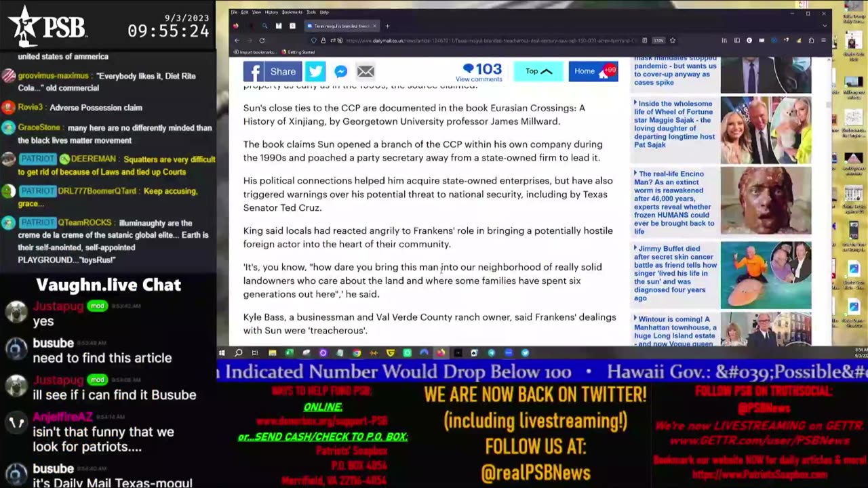The width and height of the screenshot is (868, 488).
Task: Click Justapug's 'yes' chat message
Action: [43, 321]
